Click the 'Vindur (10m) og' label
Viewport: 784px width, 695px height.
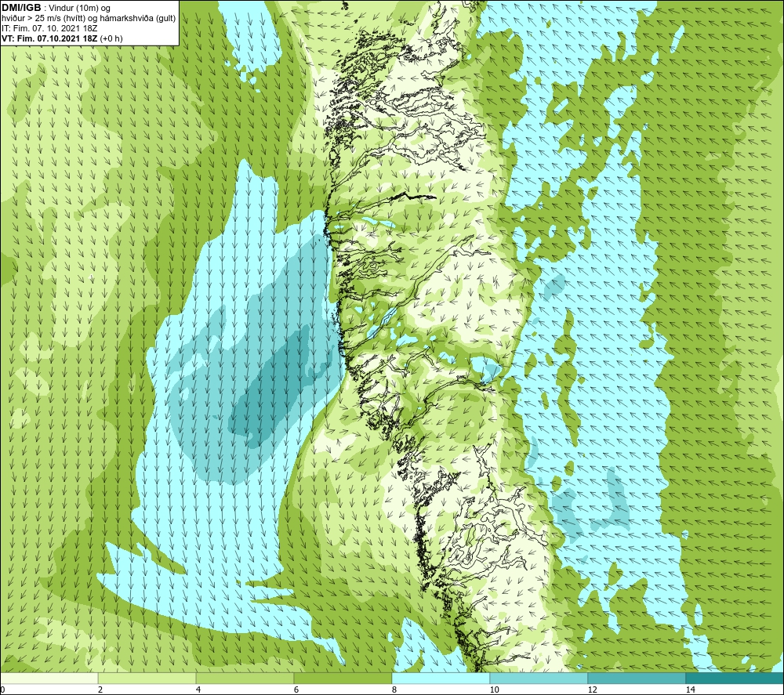coord(79,9)
